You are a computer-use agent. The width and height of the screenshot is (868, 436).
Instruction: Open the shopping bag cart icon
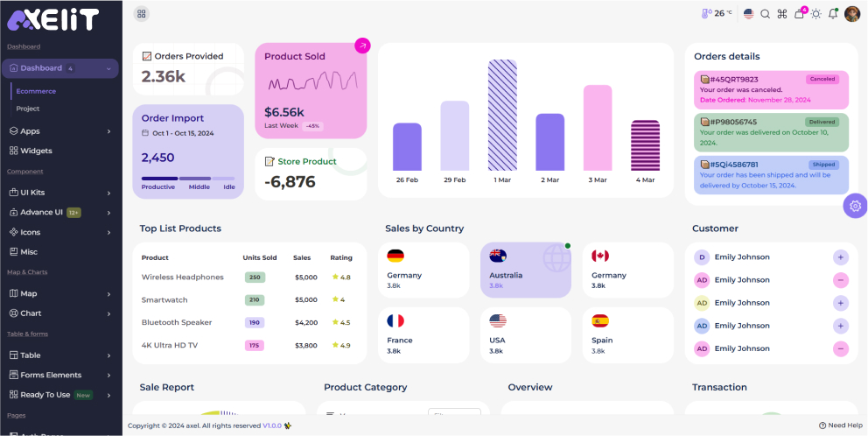[x=799, y=14]
